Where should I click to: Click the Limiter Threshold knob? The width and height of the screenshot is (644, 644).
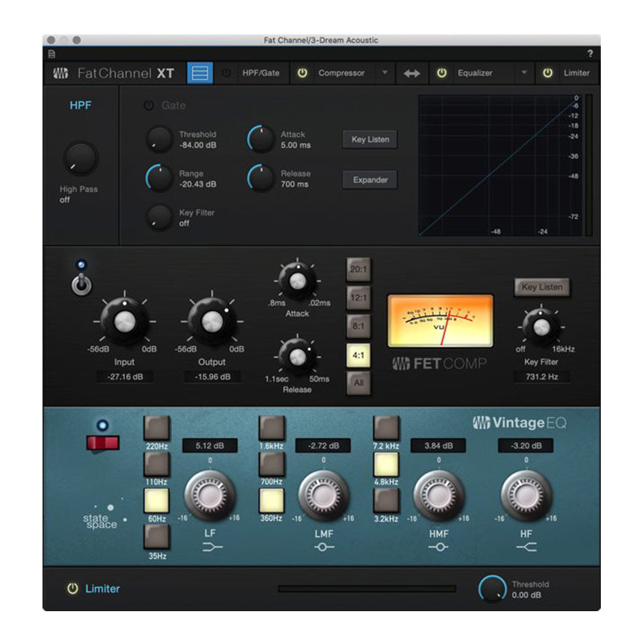coord(493,589)
